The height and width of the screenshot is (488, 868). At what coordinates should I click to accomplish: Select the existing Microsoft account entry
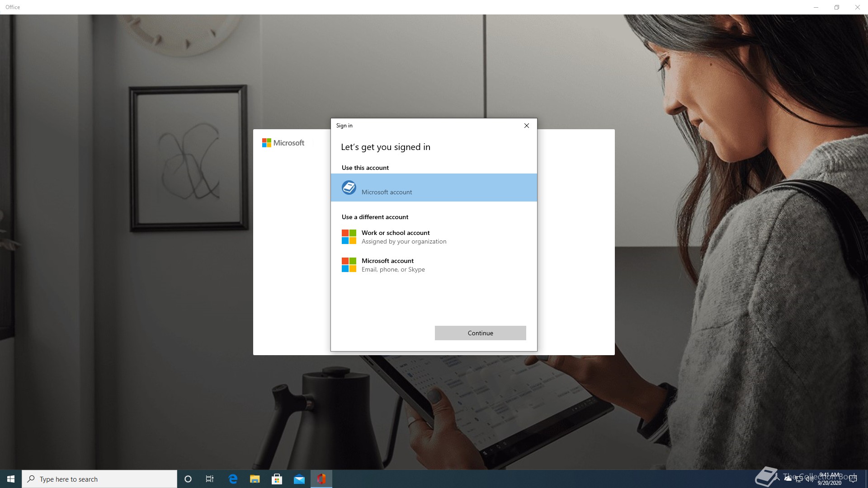tap(434, 188)
